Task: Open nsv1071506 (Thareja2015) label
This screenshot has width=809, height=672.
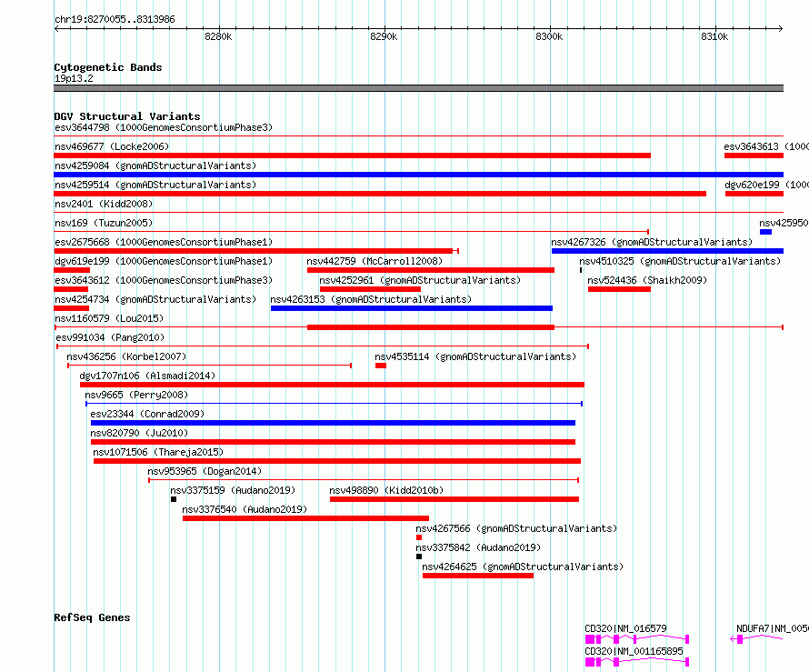Action: pyautogui.click(x=158, y=452)
